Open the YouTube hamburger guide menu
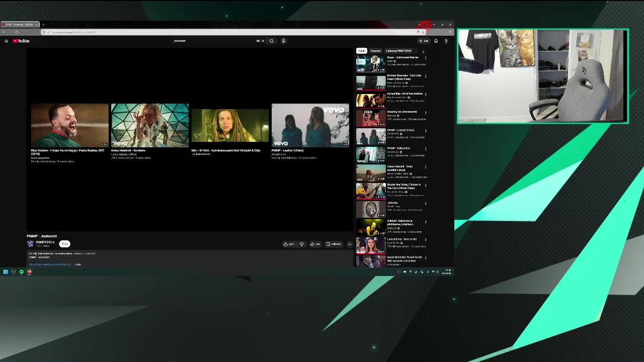644x362 pixels. click(x=6, y=41)
